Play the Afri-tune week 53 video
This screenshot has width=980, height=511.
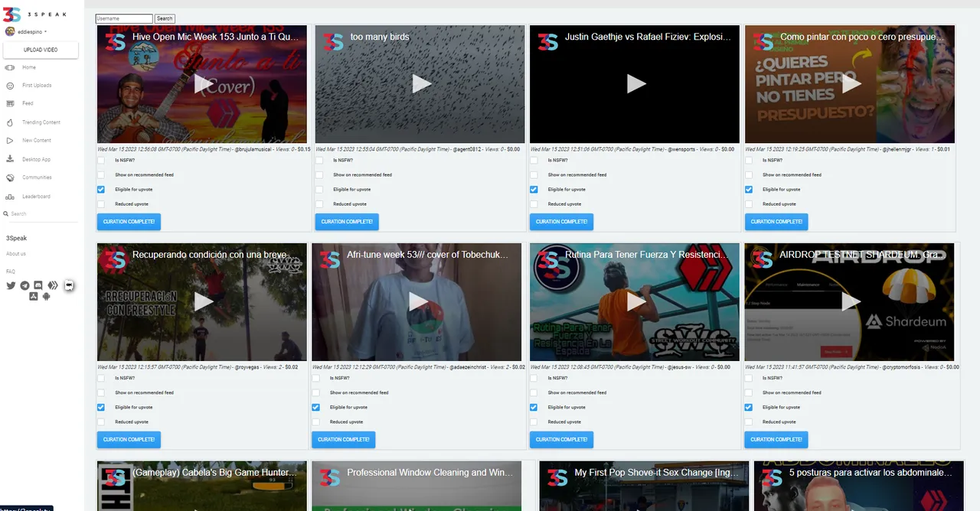click(417, 301)
